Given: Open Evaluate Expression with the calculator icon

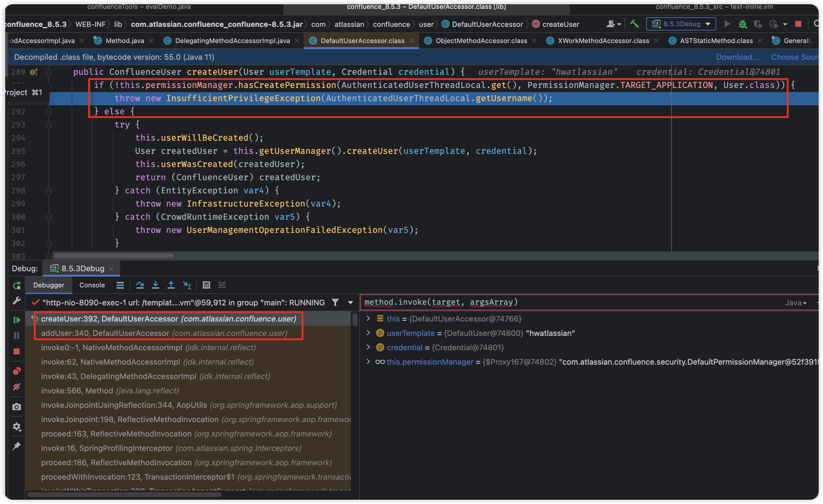Looking at the screenshot, I should (x=206, y=285).
